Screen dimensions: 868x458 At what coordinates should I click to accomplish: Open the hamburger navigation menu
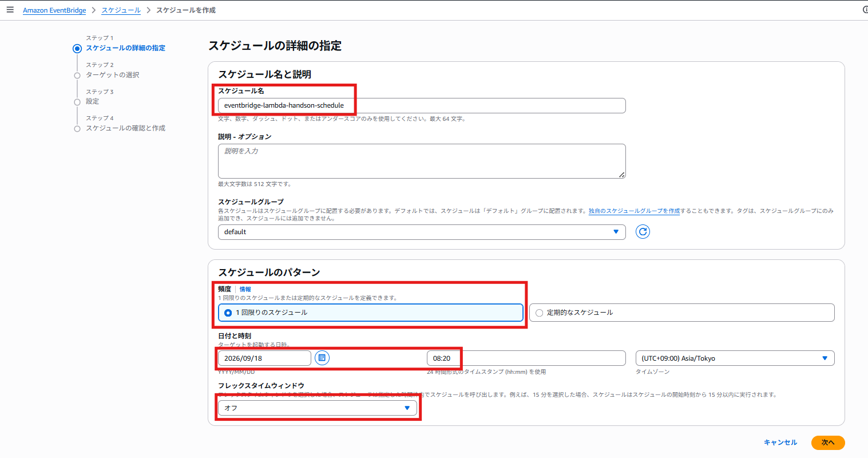(10, 10)
